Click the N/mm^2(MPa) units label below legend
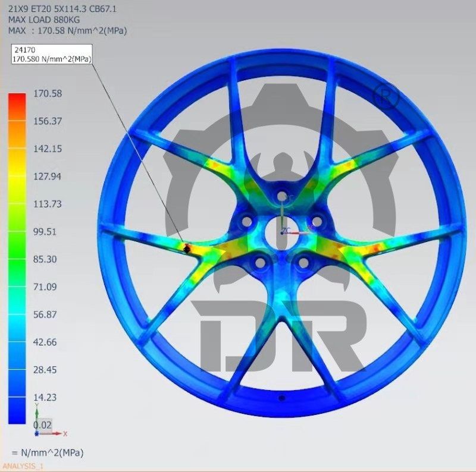 click(x=48, y=452)
